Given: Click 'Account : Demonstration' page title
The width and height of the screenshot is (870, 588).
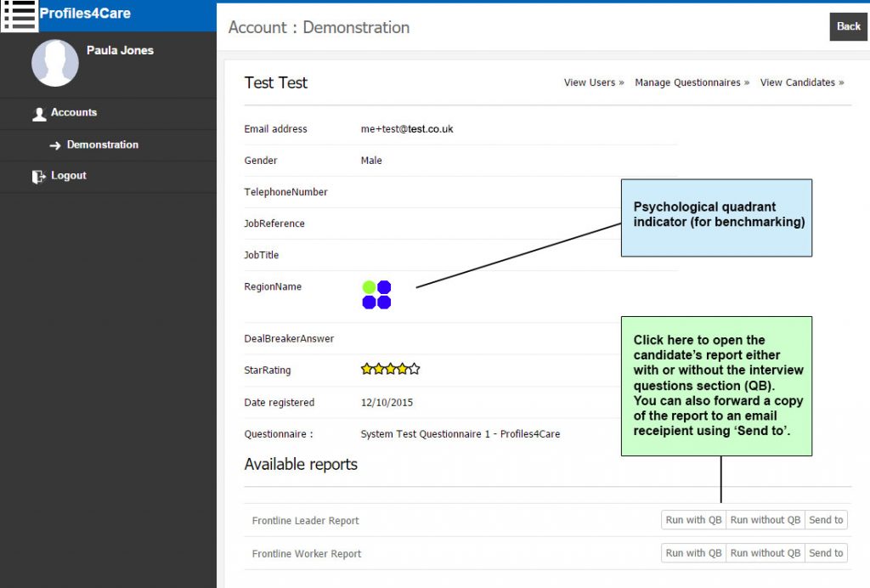Looking at the screenshot, I should click(319, 27).
